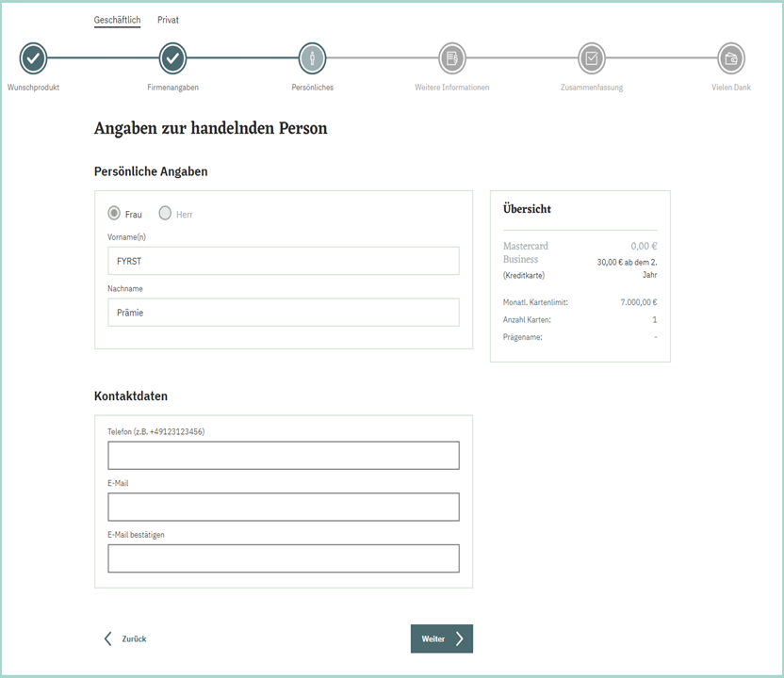Select the Herr radio button
Viewport: 784px width, 678px height.
click(165, 214)
